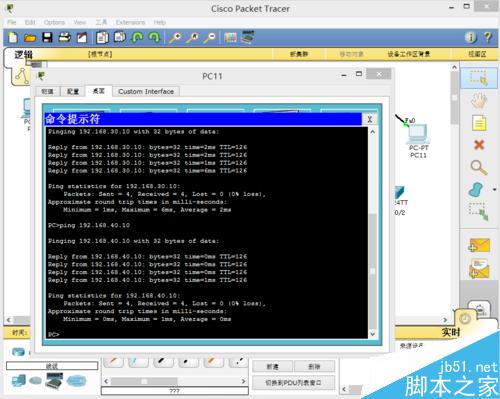Close the Command Prompt with its X button
The image size is (500, 399).
(369, 119)
